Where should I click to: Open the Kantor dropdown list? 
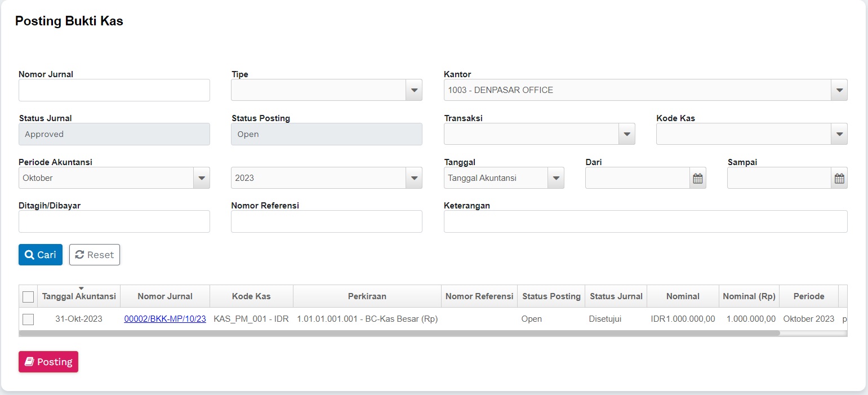[x=839, y=90]
